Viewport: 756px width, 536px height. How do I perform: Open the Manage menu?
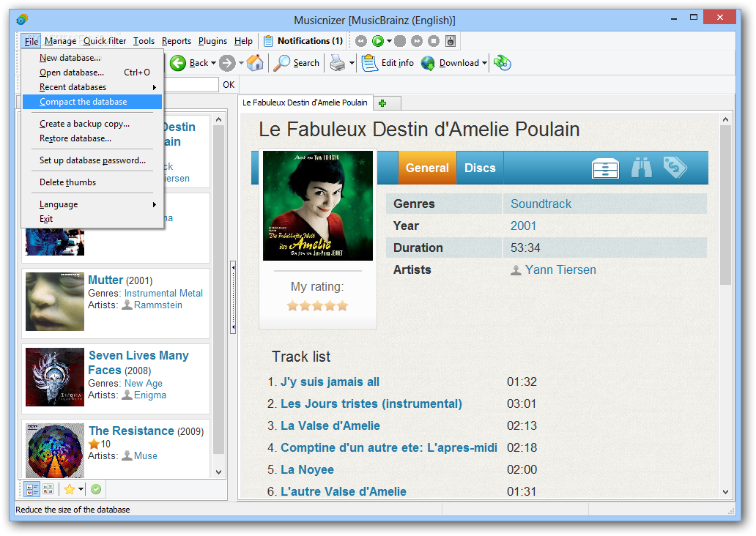pos(60,42)
